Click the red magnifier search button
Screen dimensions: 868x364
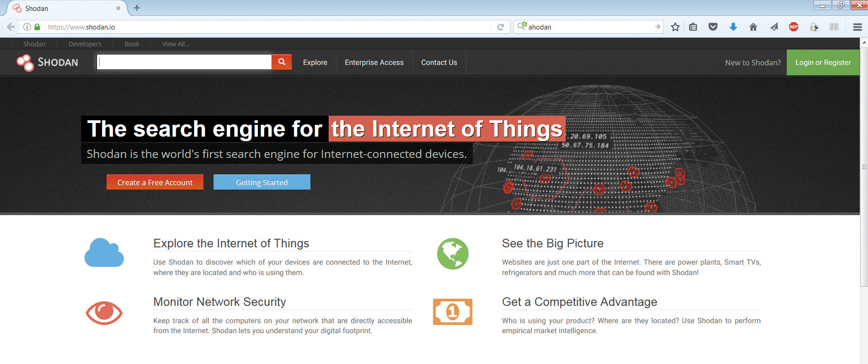click(281, 62)
